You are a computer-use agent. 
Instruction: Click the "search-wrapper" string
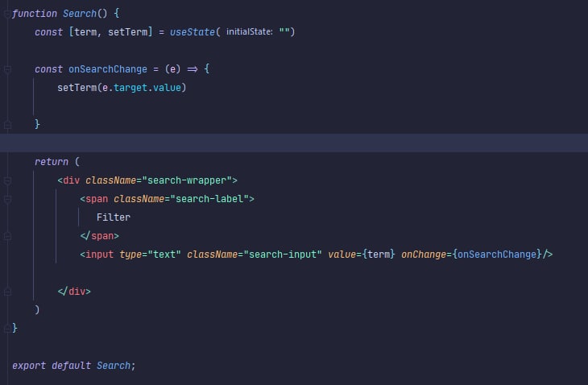click(187, 180)
